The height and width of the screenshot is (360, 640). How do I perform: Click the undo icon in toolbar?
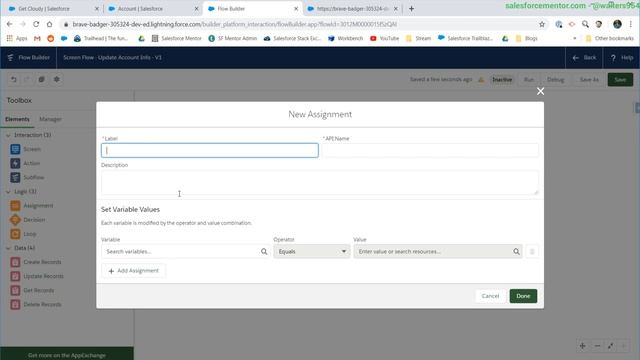pos(14,79)
